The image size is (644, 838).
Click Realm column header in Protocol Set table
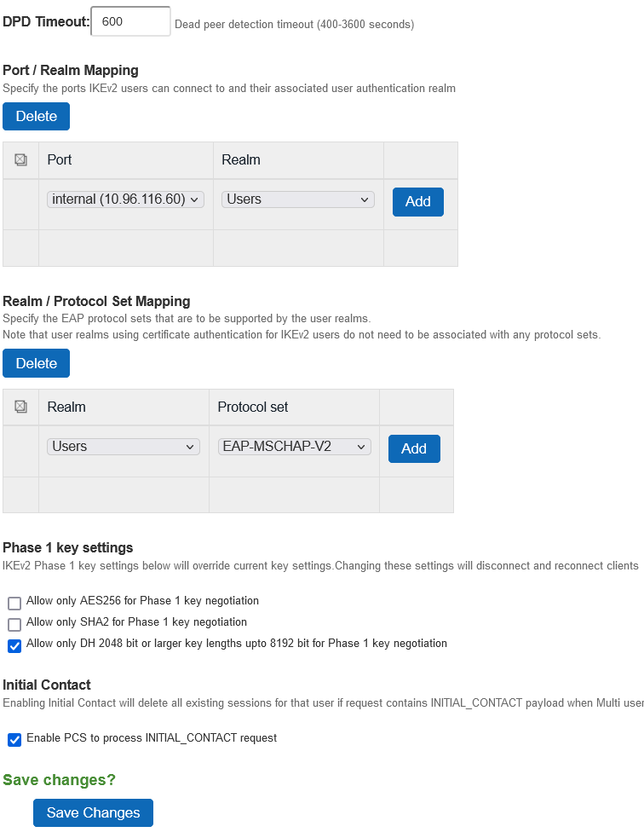(x=66, y=407)
